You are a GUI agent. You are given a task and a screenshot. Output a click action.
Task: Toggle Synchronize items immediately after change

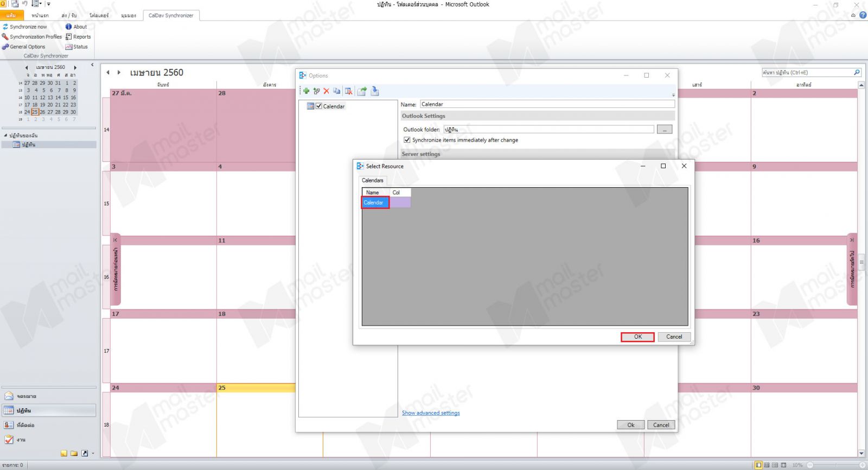pyautogui.click(x=407, y=140)
